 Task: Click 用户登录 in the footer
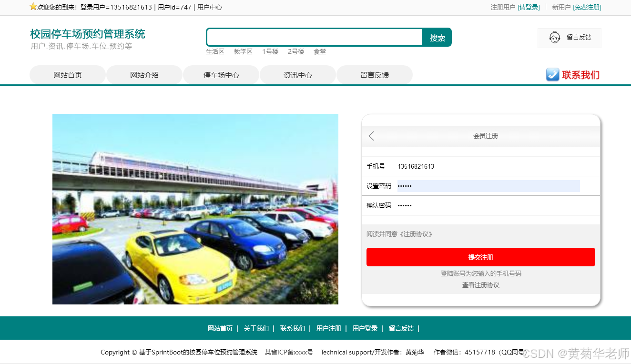365,328
